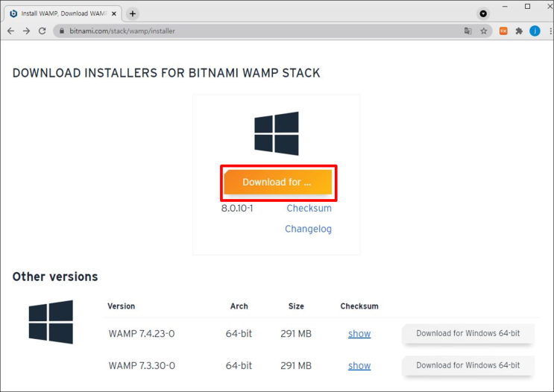Image resolution: width=554 pixels, height=392 pixels.
Task: Click the Other versions heading
Action: click(x=55, y=276)
